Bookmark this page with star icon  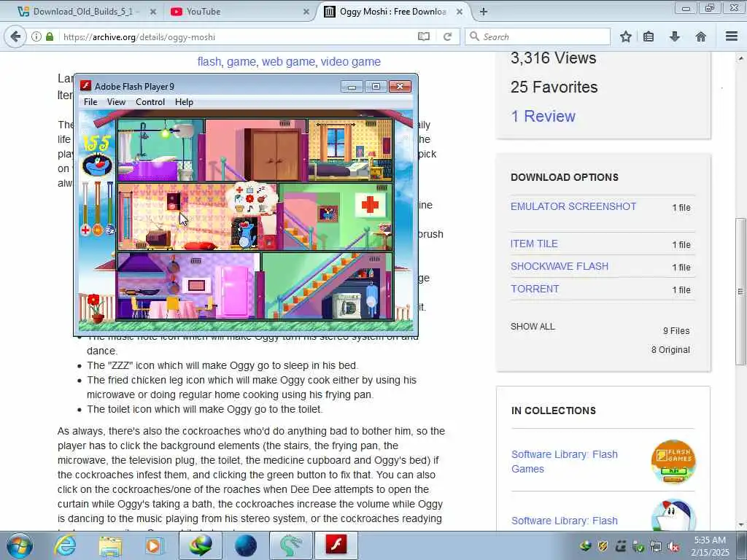[x=625, y=36]
